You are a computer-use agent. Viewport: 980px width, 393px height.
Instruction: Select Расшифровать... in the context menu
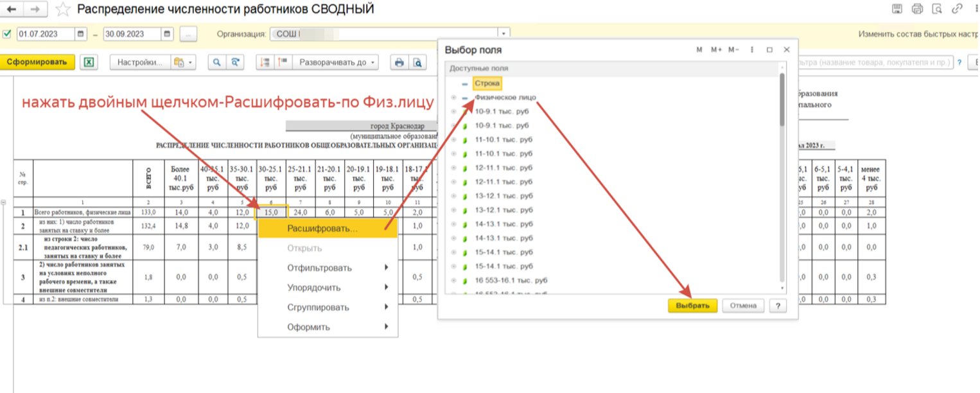tap(322, 228)
